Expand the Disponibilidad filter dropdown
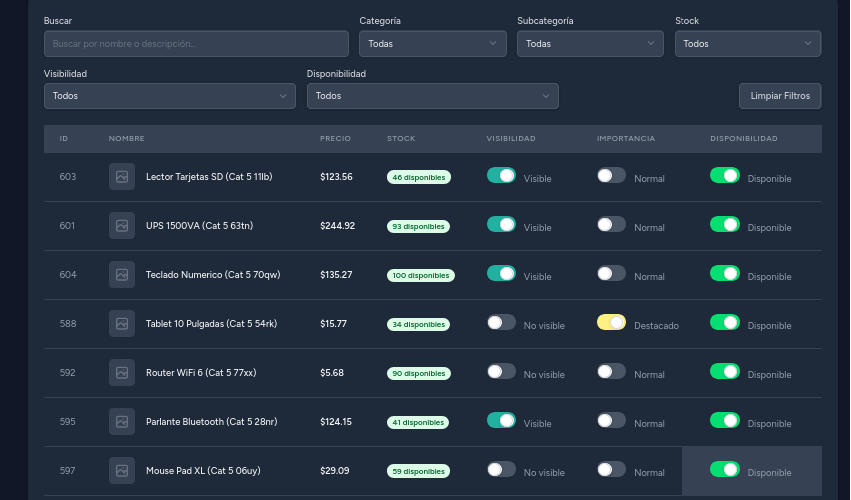The height and width of the screenshot is (500, 851). (x=433, y=96)
